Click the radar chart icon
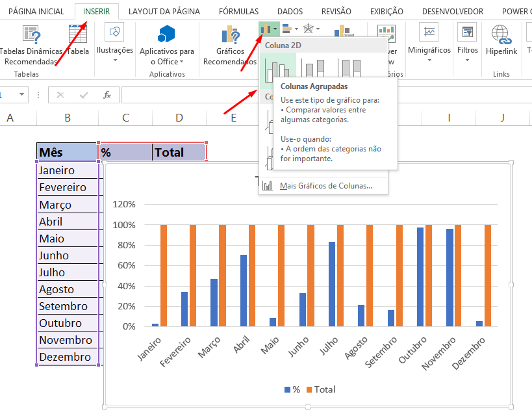This screenshot has height=416, width=532. click(x=307, y=29)
